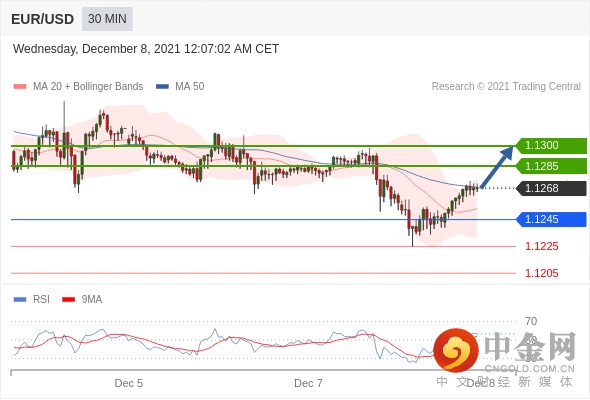Click the RSI 70 level label

(x=531, y=321)
